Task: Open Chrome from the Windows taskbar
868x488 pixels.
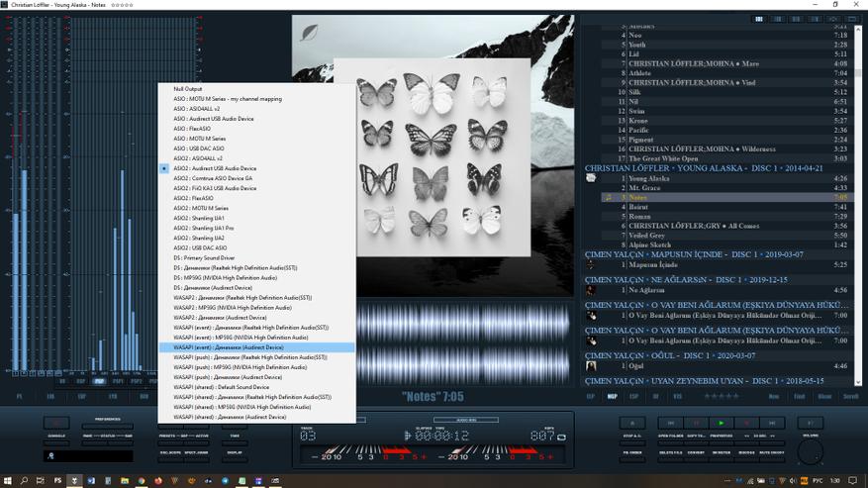Action: point(142,480)
